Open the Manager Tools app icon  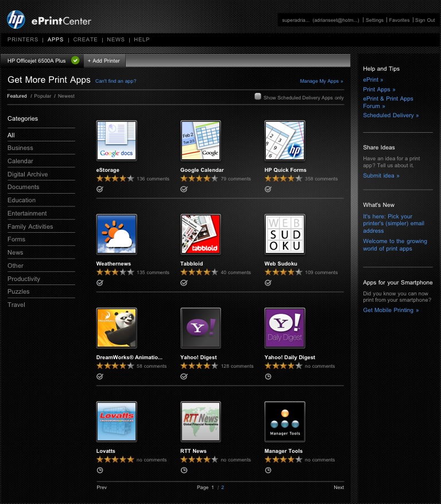pyautogui.click(x=285, y=421)
